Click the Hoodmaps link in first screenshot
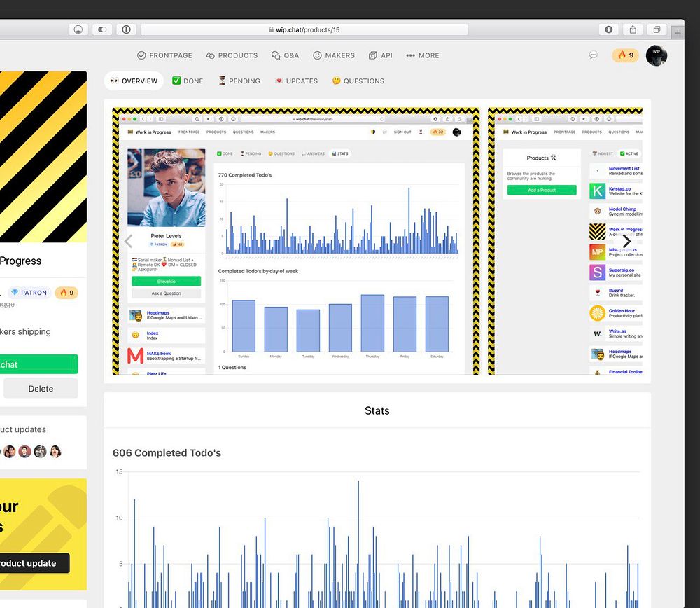Viewport: 700px width, 608px height. [158, 312]
